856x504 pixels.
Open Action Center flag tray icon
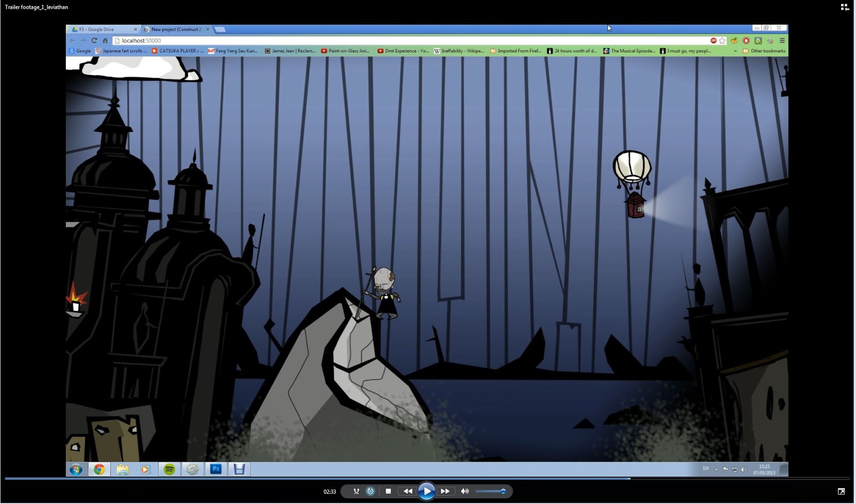725,469
